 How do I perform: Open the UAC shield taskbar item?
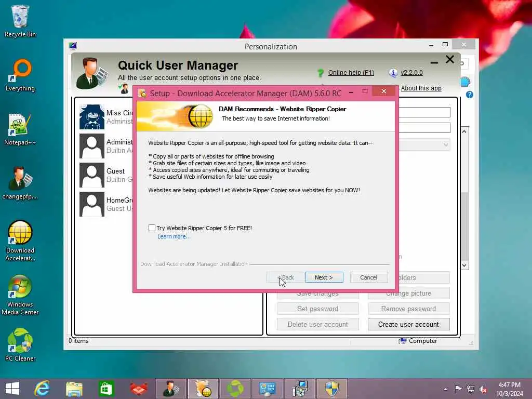pyautogui.click(x=332, y=389)
